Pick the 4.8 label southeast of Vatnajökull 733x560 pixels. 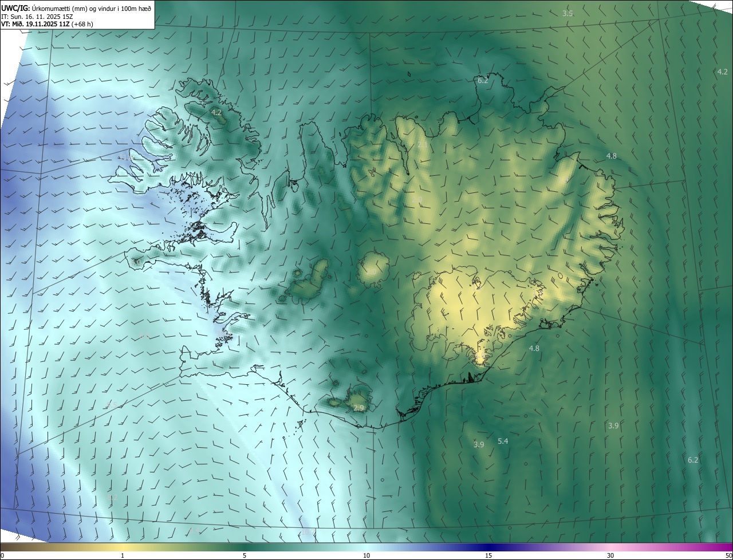click(534, 348)
